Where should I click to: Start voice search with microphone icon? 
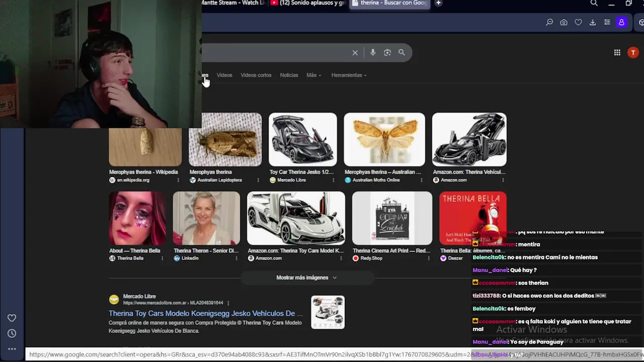[x=373, y=52]
